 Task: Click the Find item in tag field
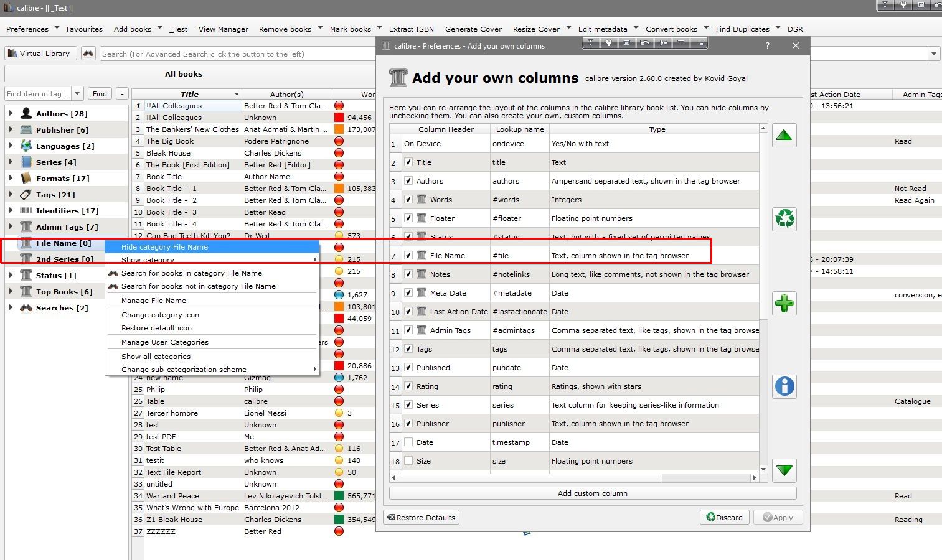(39, 94)
